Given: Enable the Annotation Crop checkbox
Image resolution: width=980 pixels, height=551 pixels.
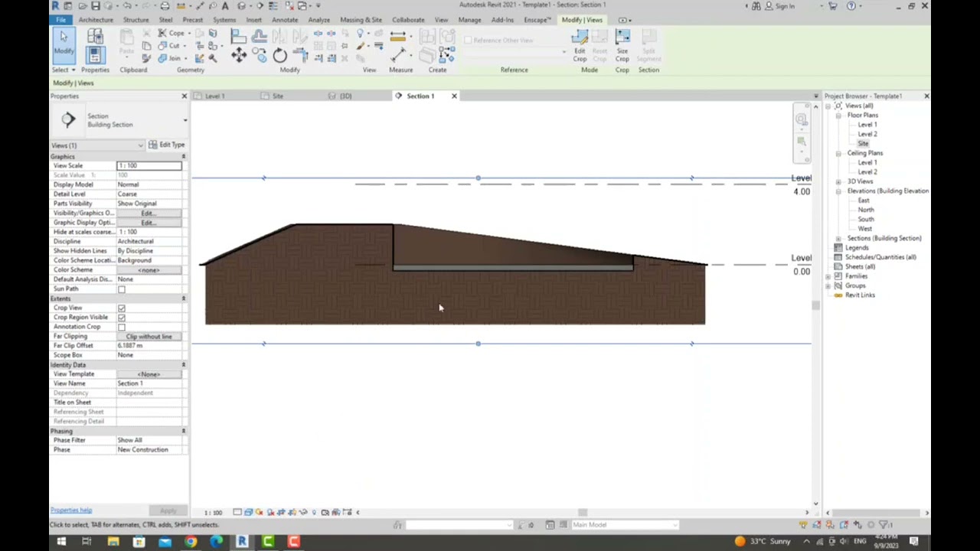Looking at the screenshot, I should click(122, 327).
